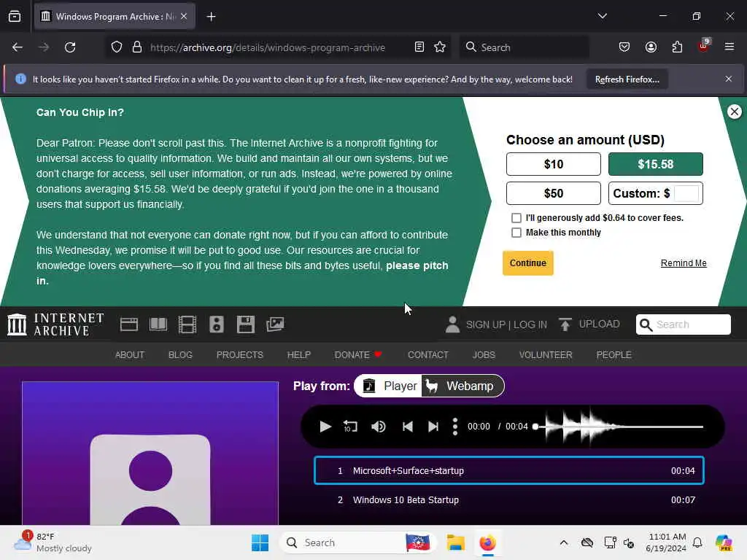The width and height of the screenshot is (747, 560).
Task: Open the HELP menu item
Action: click(298, 355)
